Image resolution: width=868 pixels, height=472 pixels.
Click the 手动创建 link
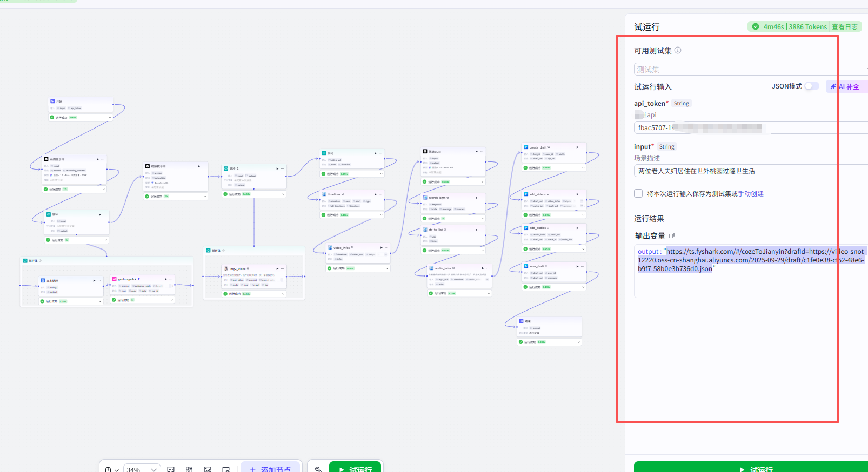coord(751,194)
